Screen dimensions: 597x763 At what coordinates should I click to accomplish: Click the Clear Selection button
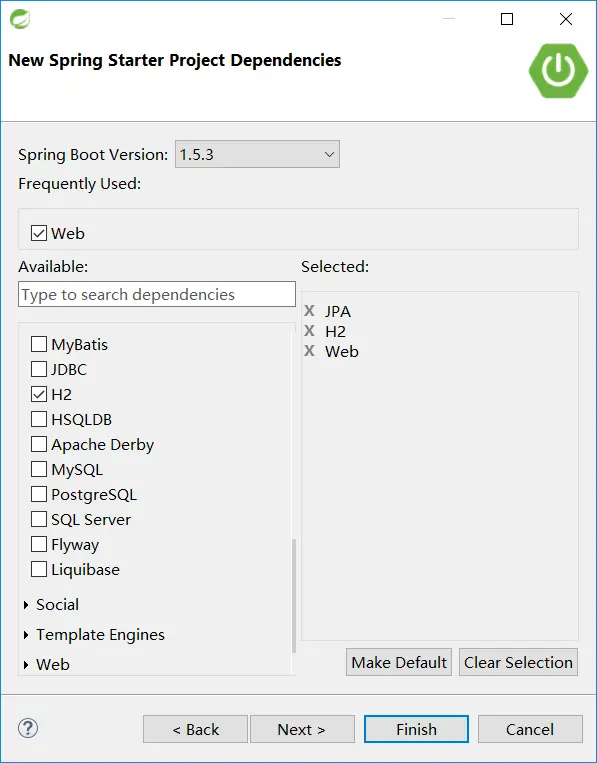pyautogui.click(x=518, y=662)
